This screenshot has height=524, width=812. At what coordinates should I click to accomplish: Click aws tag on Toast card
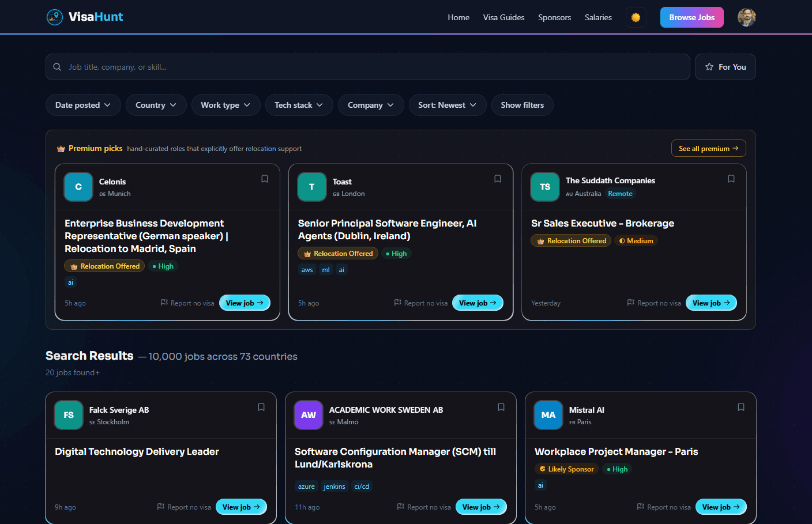307,270
